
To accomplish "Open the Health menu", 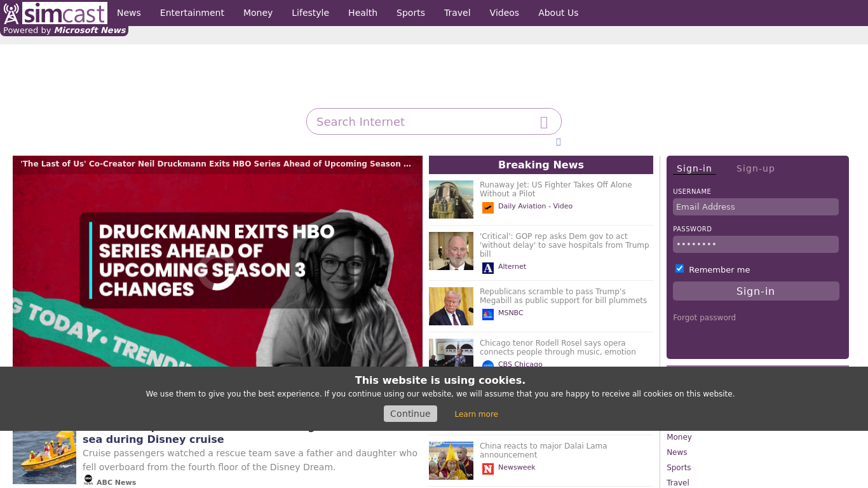I will click(x=363, y=13).
